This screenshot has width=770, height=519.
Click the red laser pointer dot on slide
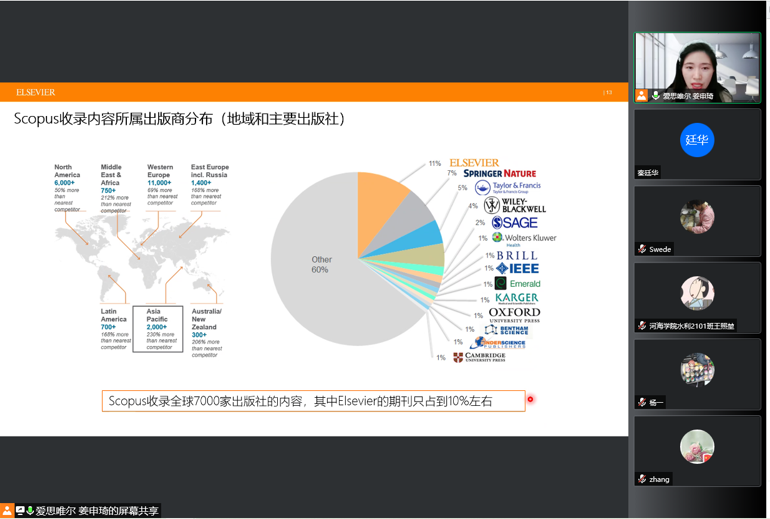click(530, 400)
